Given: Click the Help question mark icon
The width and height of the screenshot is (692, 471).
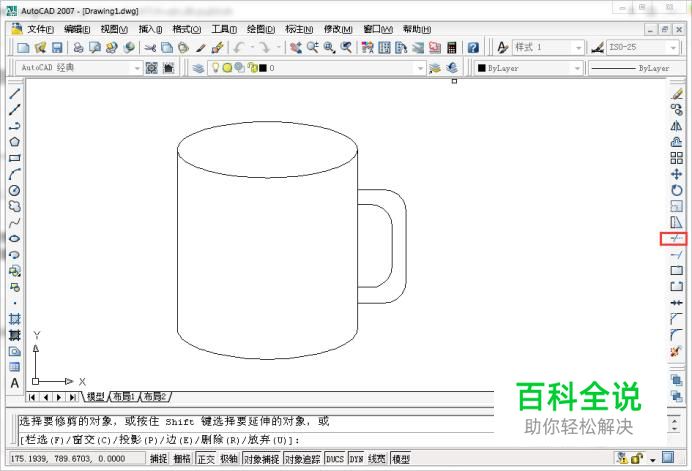Looking at the screenshot, I should point(473,47).
